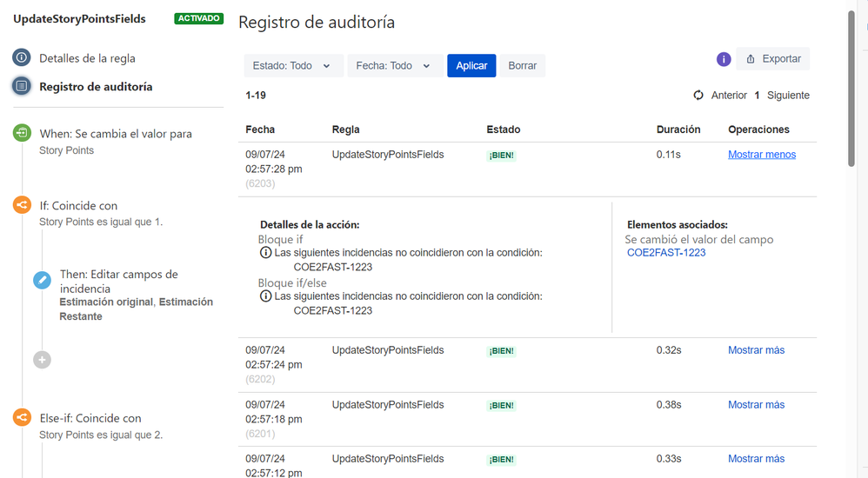Click the Story Points es igual que 2. text
Viewport: 868px width, 478px height.
pos(101,435)
